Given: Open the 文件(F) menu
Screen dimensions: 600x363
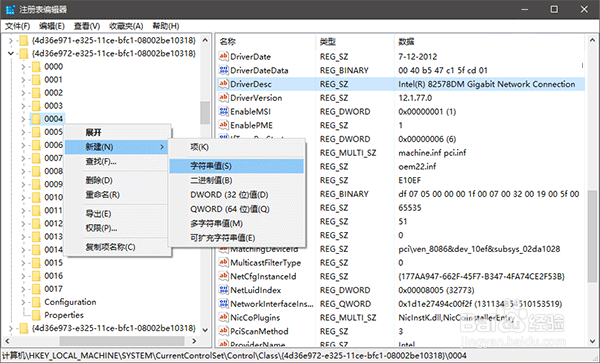Looking at the screenshot, I should click(17, 26).
